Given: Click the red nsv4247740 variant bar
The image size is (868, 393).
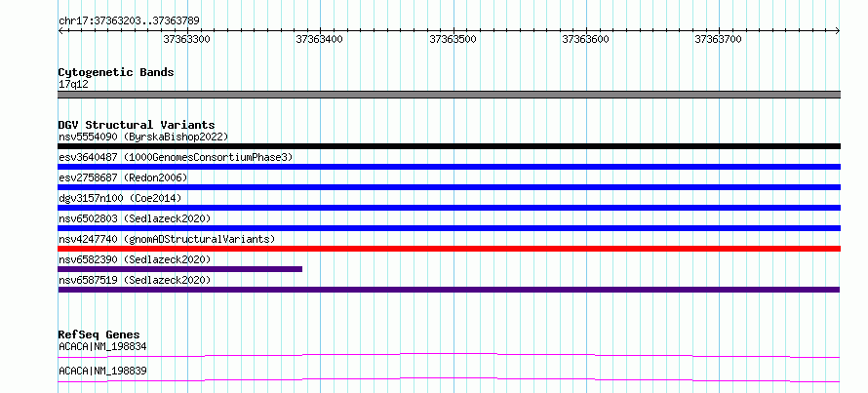Looking at the screenshot, I should pos(449,249).
